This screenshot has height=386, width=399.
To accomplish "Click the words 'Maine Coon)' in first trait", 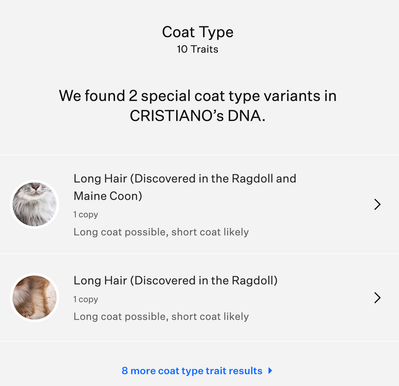I will point(108,196).
